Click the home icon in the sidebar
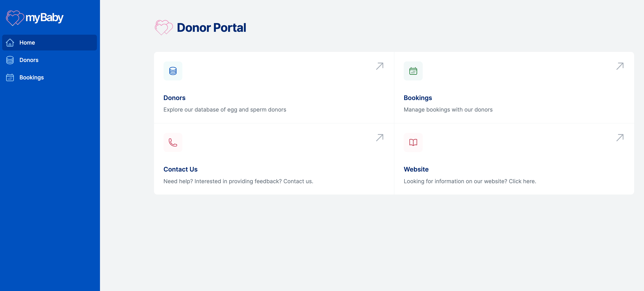The width and height of the screenshot is (644, 291). [10, 43]
